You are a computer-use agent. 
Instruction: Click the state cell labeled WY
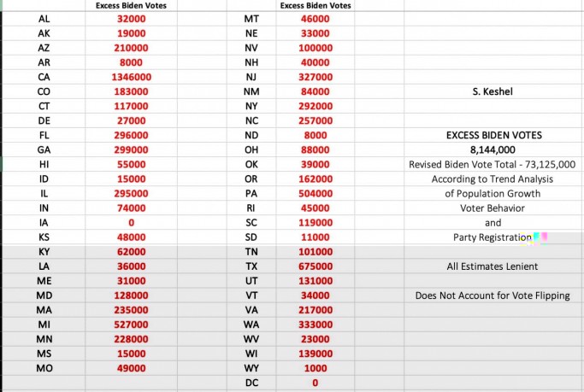[x=251, y=368]
